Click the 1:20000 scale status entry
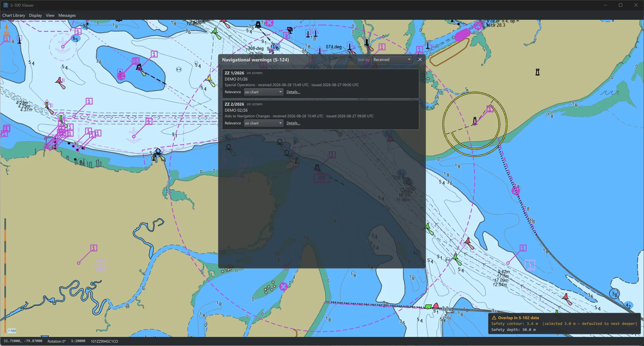The height and width of the screenshot is (346, 644). coord(78,341)
